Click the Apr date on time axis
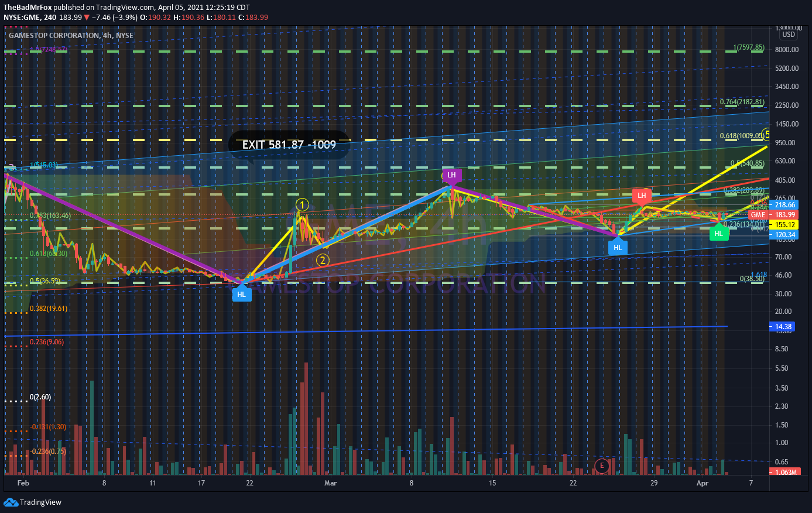The image size is (812, 513). 703,483
